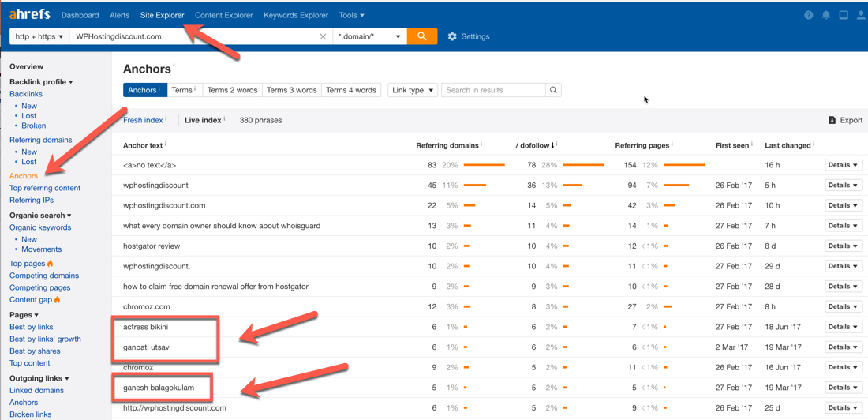Collapse the Backlink profile section
Viewport: 868px width, 420px height.
pyautogui.click(x=42, y=82)
